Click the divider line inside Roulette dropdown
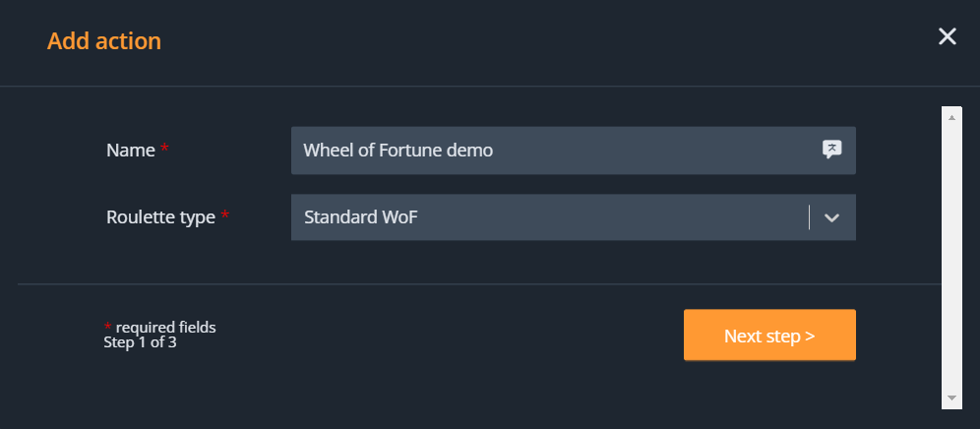This screenshot has height=429, width=980. coord(809,217)
